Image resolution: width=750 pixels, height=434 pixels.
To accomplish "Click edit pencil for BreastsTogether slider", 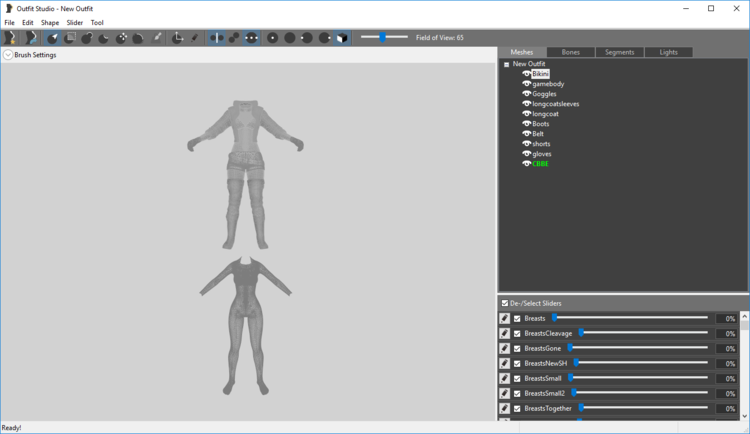I will (x=505, y=408).
